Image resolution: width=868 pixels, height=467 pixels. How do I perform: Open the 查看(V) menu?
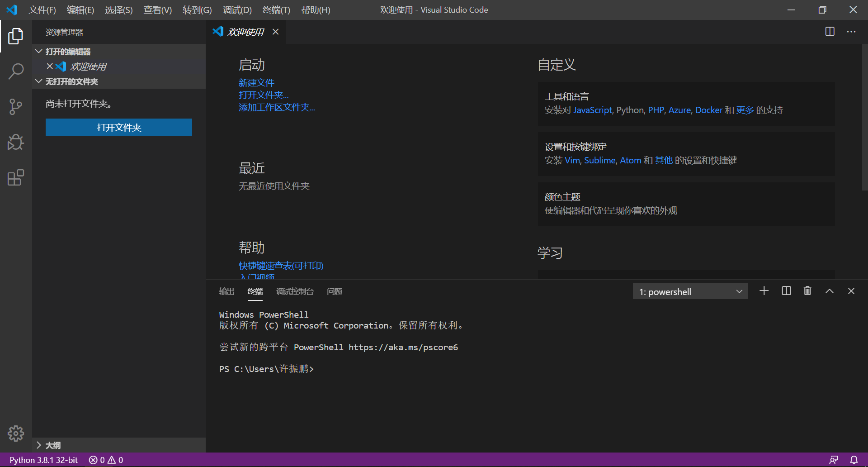[x=158, y=10]
